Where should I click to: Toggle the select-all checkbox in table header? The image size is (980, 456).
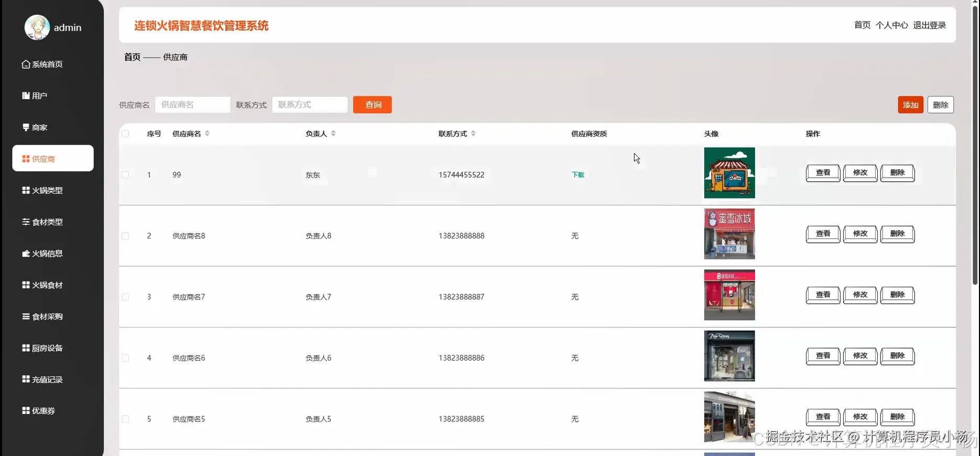pos(125,134)
